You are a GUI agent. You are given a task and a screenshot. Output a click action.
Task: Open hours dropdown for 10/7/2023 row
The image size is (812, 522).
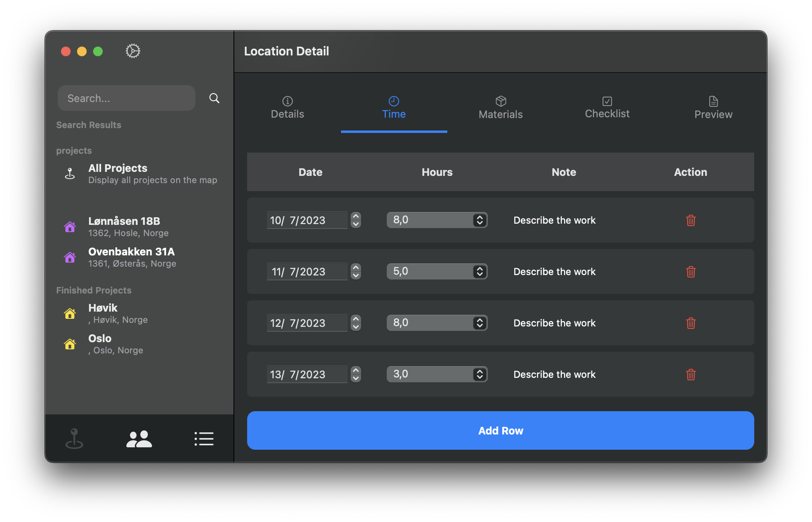tap(437, 220)
